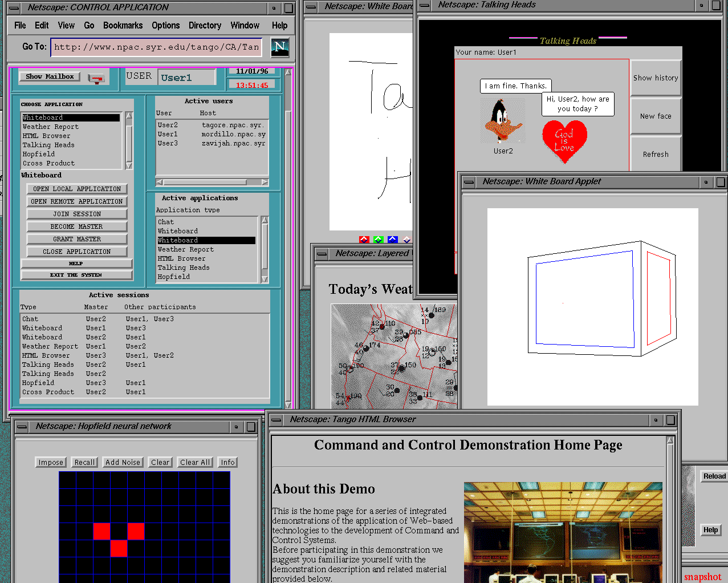This screenshot has height=583, width=728.
Task: Click the Info button in Hopfield window
Action: 228,463
